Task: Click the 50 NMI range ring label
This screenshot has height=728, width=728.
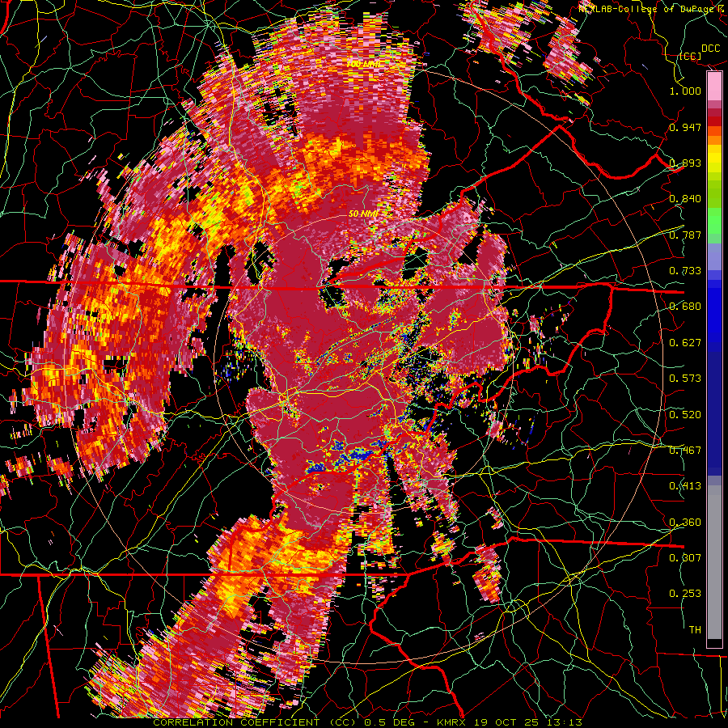Action: click(x=363, y=214)
